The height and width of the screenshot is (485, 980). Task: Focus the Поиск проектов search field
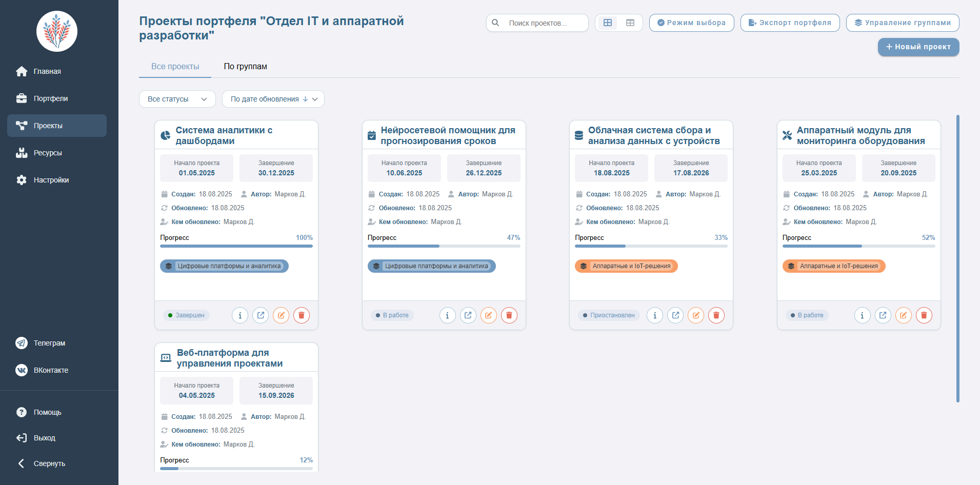544,23
